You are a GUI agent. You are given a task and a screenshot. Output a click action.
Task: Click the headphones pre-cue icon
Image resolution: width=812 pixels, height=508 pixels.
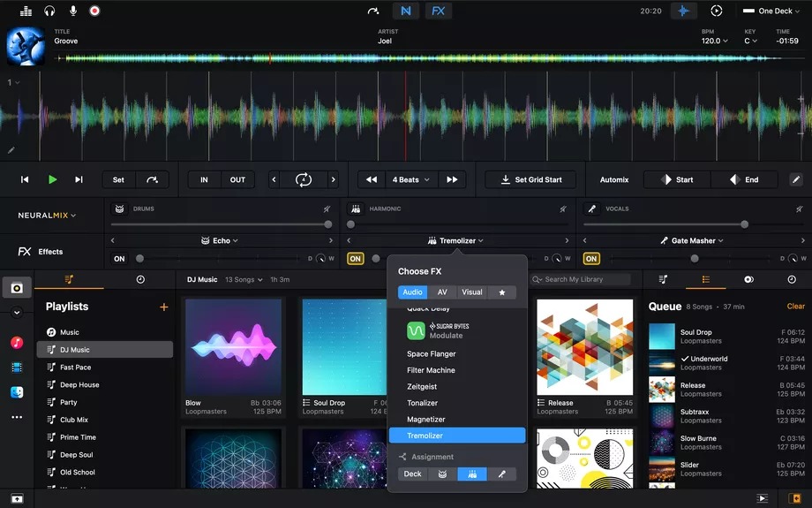[x=49, y=11]
